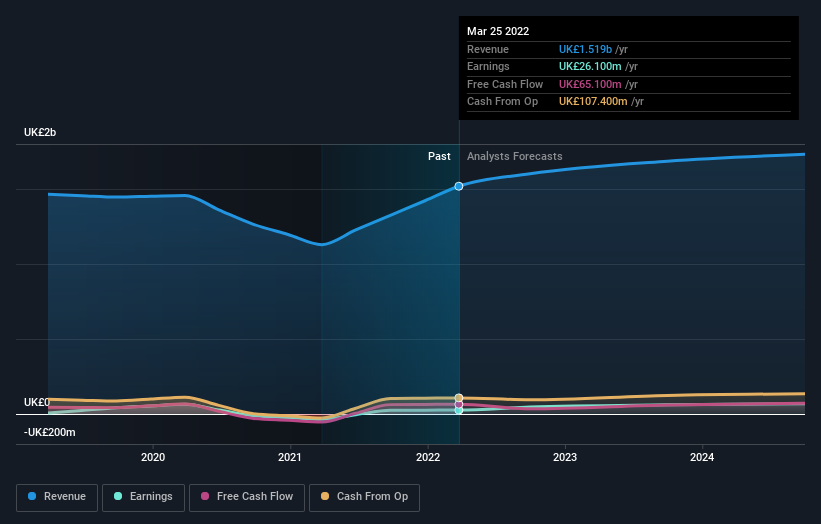Select the Earnings teal data point marker
This screenshot has width=821, height=524.
click(x=459, y=410)
